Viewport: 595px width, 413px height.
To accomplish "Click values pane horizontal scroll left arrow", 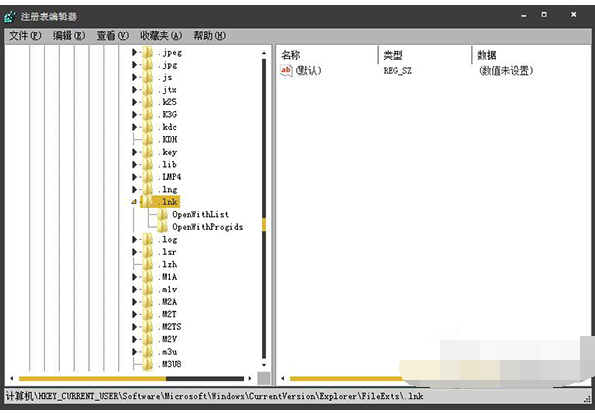I will pyautogui.click(x=283, y=378).
